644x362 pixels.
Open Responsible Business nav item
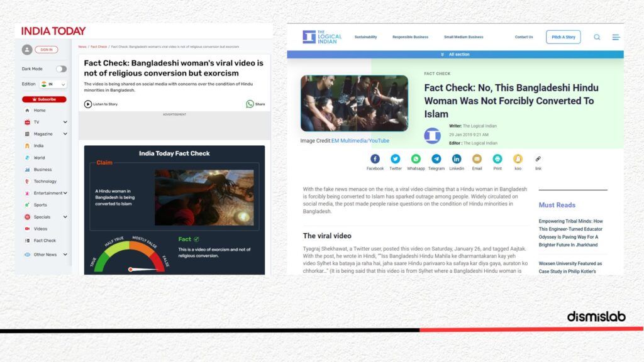tap(410, 37)
